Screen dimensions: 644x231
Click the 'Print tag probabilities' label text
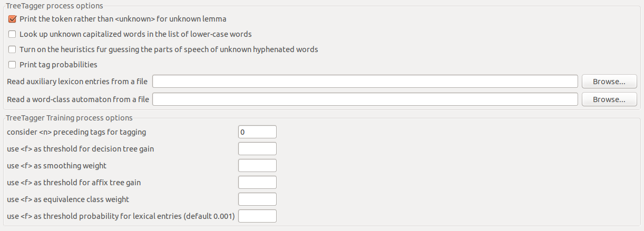58,65
